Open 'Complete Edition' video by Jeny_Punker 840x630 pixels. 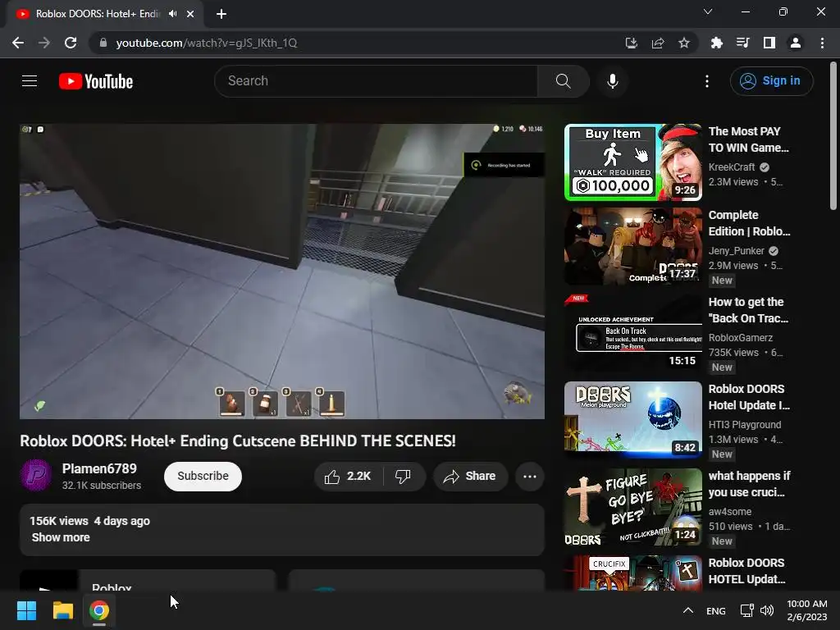(632, 246)
